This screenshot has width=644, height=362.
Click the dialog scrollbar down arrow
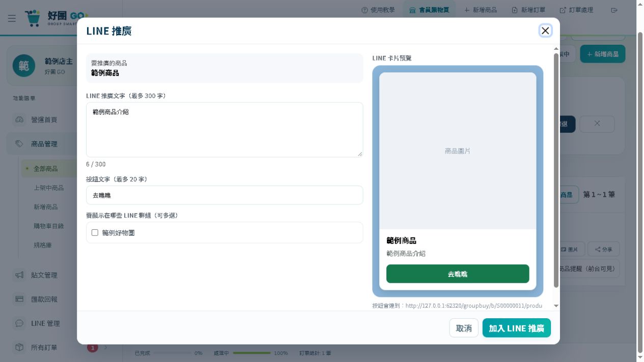coord(556,306)
